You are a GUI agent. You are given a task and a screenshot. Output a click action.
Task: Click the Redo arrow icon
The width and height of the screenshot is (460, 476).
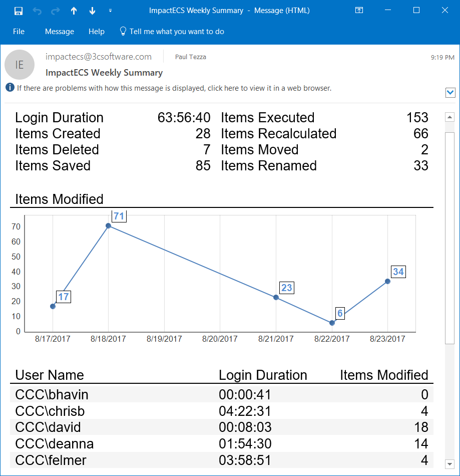click(55, 11)
